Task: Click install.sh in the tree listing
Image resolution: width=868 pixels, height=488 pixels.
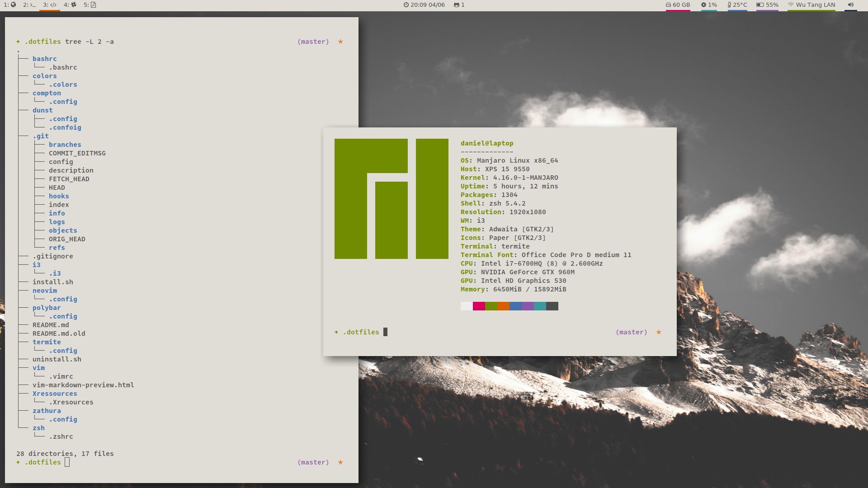Action: click(x=53, y=282)
